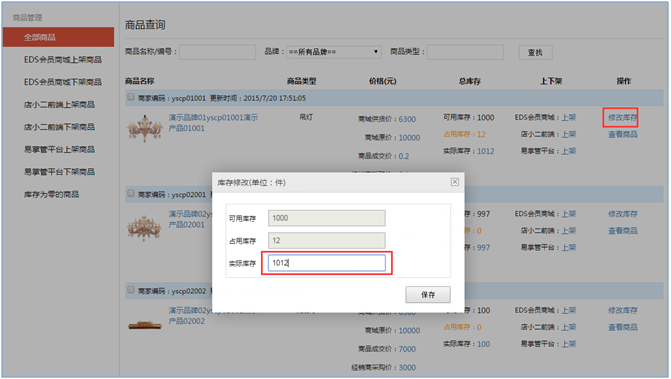The width and height of the screenshot is (671, 379).
Task: Open the chandelier thumbnail of product yscp01001
Action: click(145, 128)
